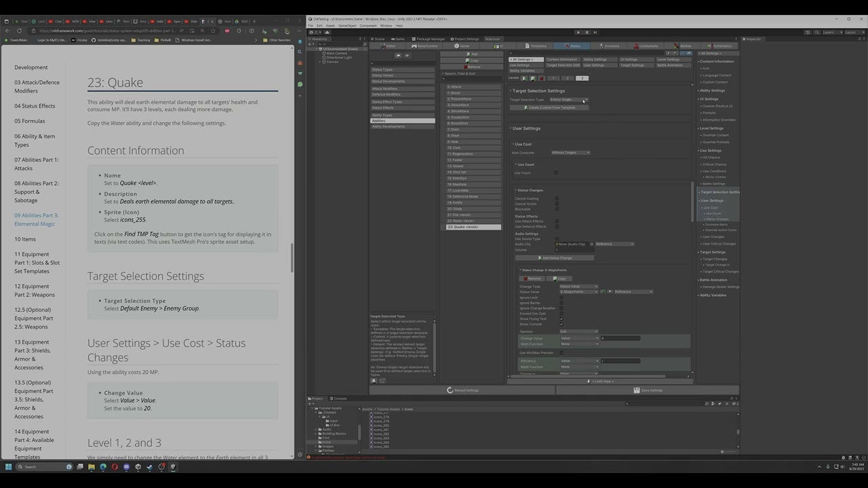Open the Change Type dropdown
Viewport: 868px width, 488px height.
(x=578, y=286)
